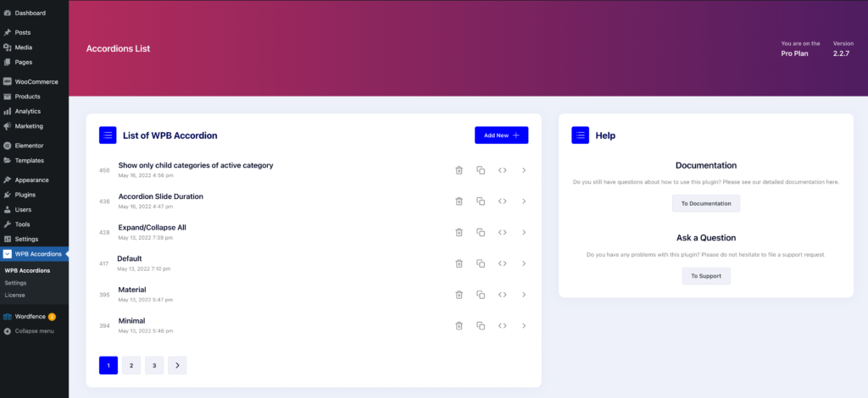Trash the Expand/Collapse All accordion
This screenshot has width=868, height=398.
tap(459, 232)
